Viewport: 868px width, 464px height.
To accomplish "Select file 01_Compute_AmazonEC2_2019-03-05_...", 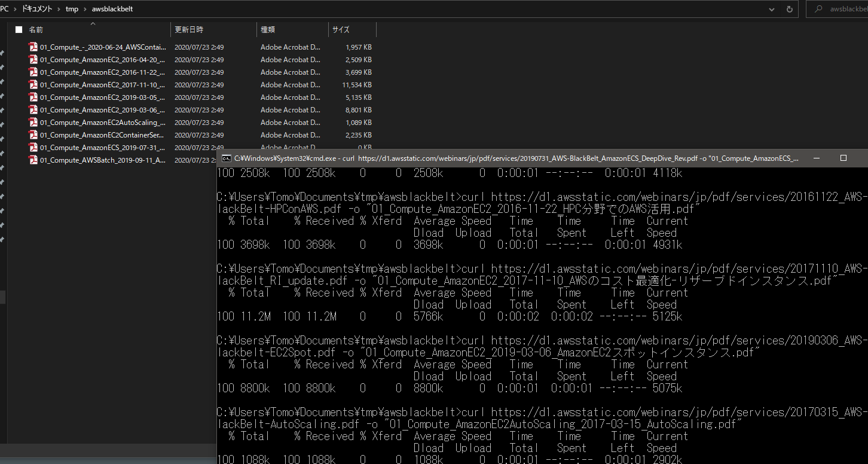I will [102, 97].
